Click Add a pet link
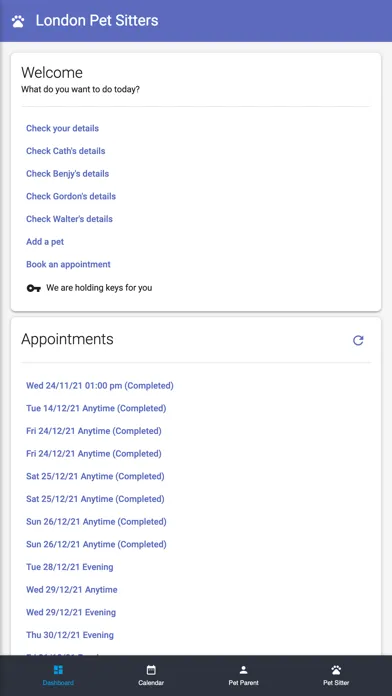The width and height of the screenshot is (392, 696). click(x=45, y=242)
